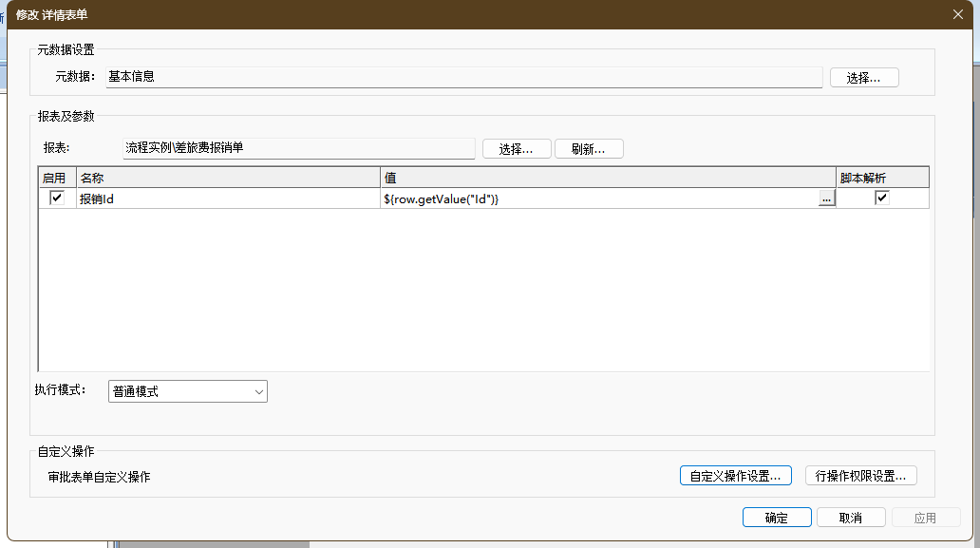Open 自定义操作设置...
This screenshot has height=548, width=980.
click(x=736, y=476)
